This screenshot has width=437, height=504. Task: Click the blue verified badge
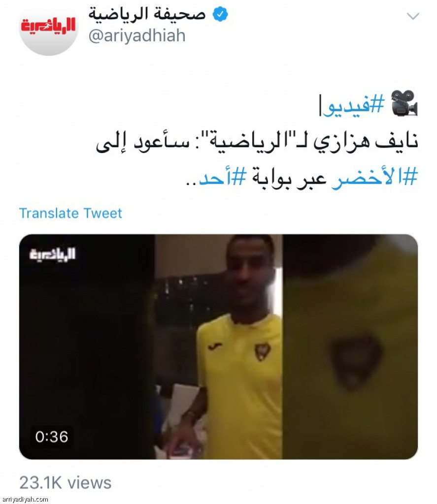(220, 14)
